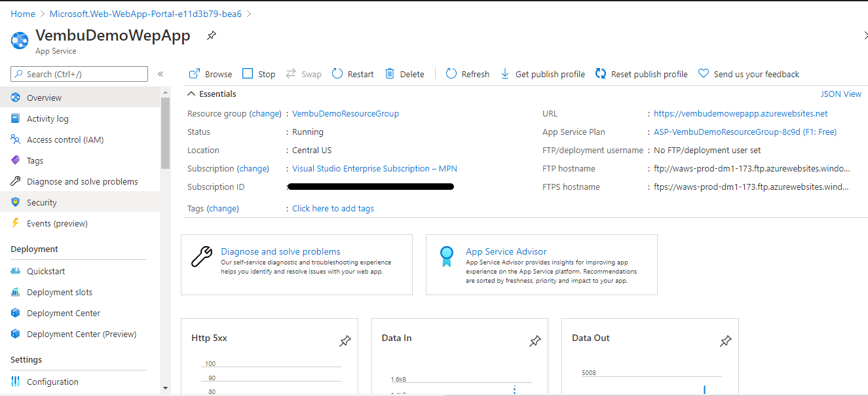Click the Browse toolbar icon
868x396 pixels.
195,74
